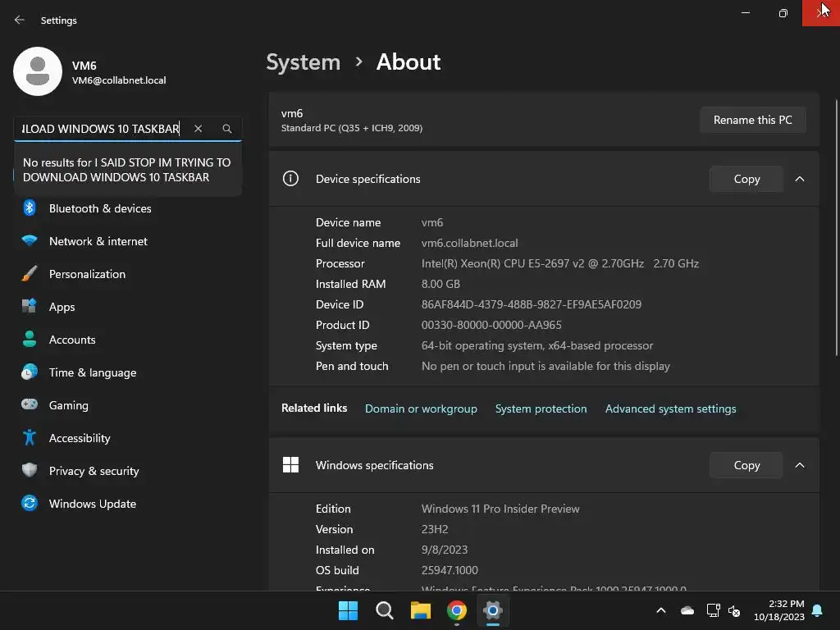
Task: Click the Accessibility figure icon
Action: [x=30, y=438]
